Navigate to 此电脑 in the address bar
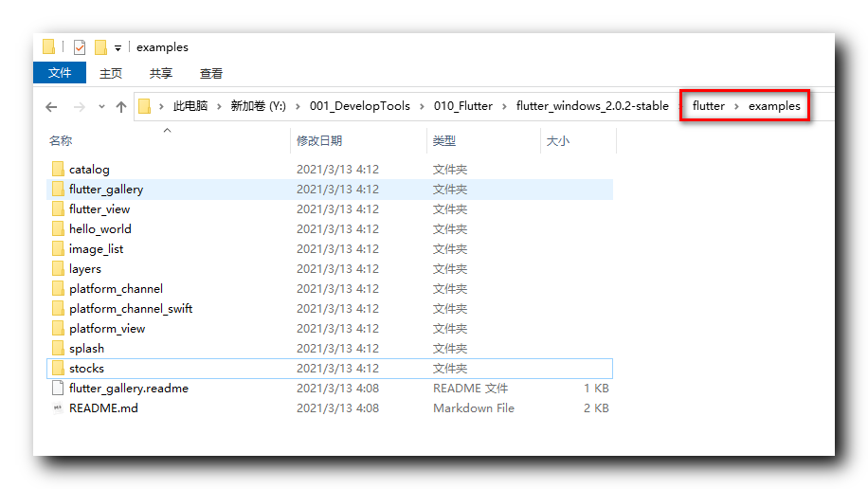 pyautogui.click(x=190, y=106)
